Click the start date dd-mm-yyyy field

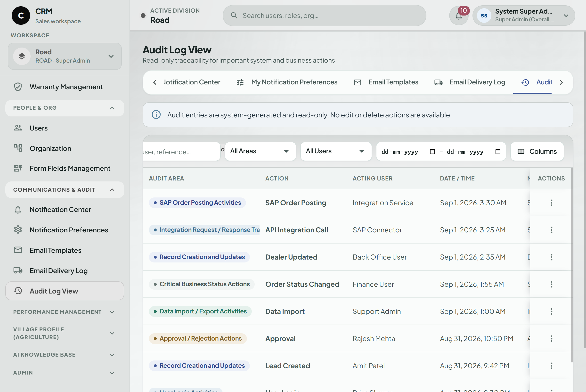click(x=408, y=152)
